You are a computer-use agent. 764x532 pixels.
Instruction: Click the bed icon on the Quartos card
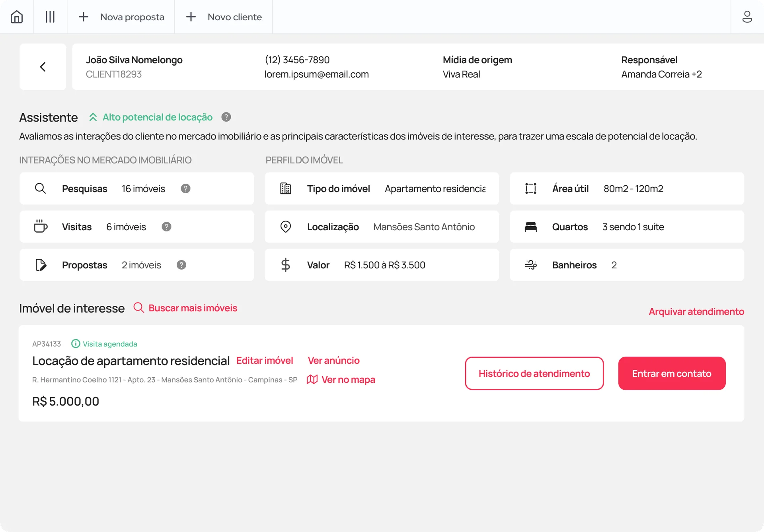531,227
